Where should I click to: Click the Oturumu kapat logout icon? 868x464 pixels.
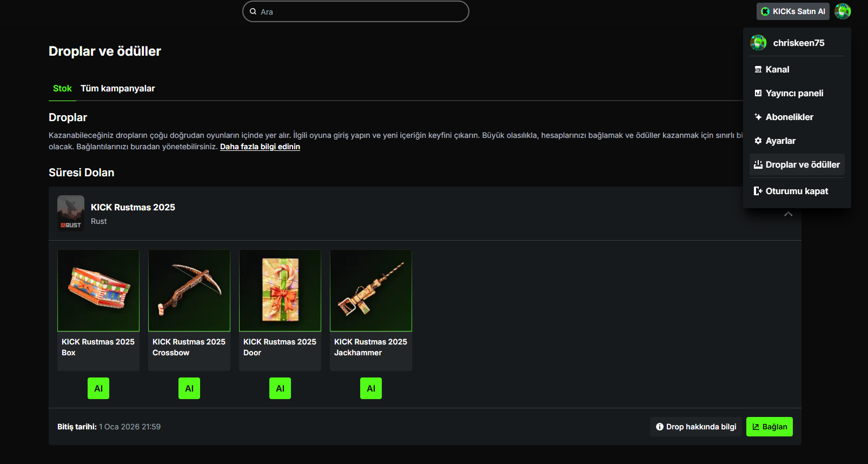click(758, 191)
